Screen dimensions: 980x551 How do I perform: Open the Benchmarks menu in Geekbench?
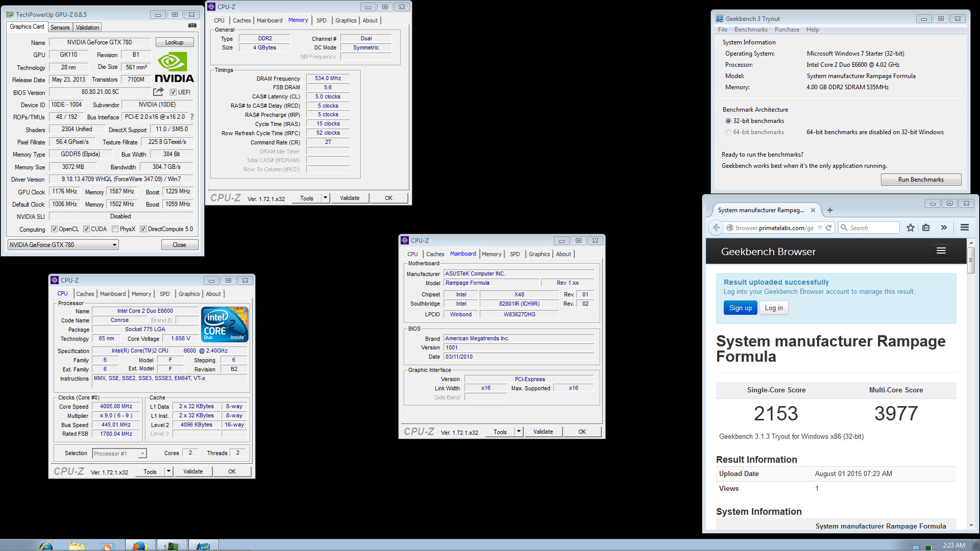click(x=751, y=30)
